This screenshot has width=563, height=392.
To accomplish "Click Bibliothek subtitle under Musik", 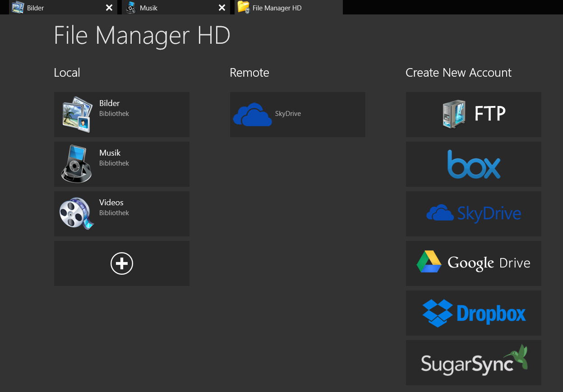I will pos(114,163).
